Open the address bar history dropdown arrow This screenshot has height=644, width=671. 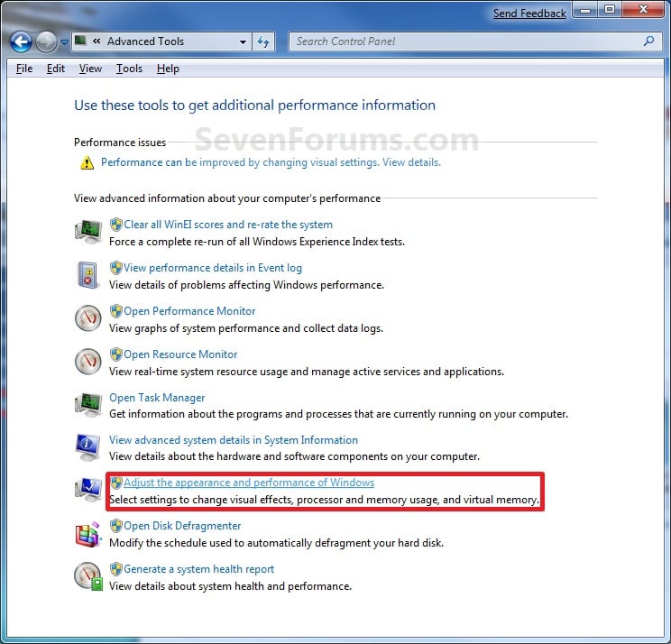(x=243, y=41)
